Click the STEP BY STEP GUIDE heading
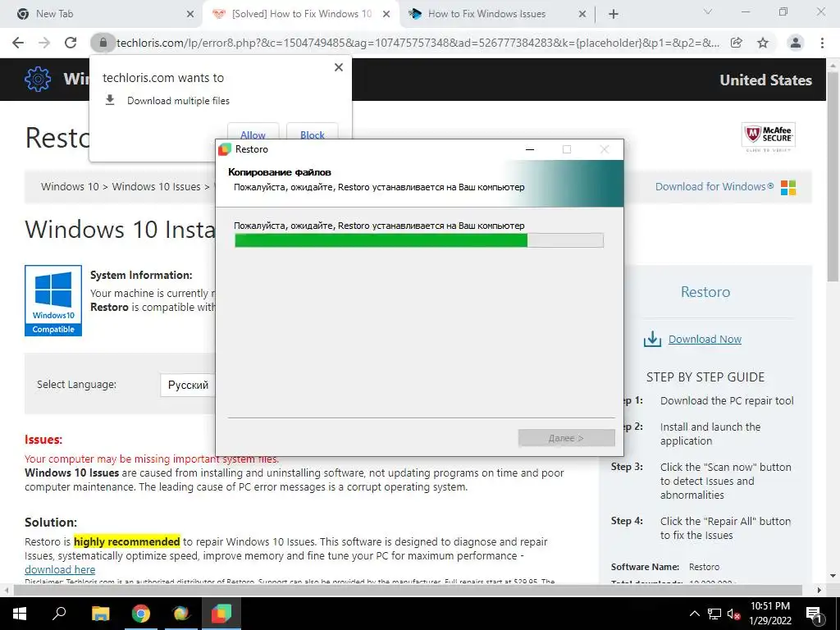This screenshot has height=630, width=840. click(x=705, y=377)
